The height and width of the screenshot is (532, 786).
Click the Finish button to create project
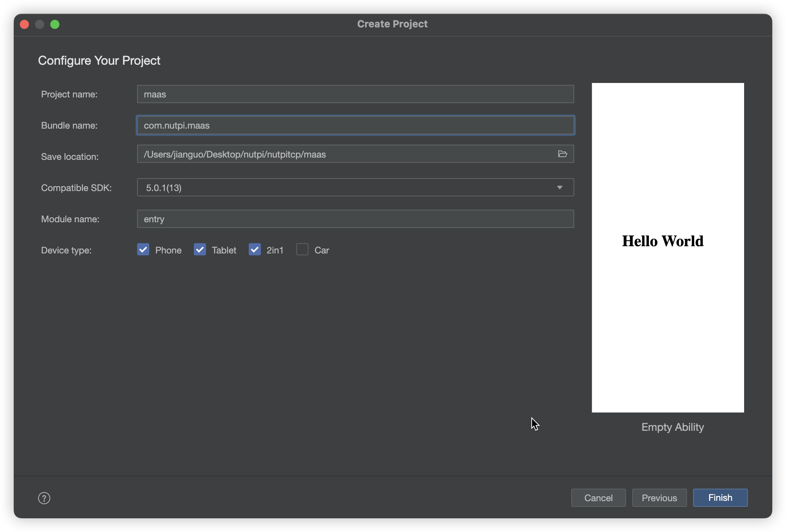720,498
